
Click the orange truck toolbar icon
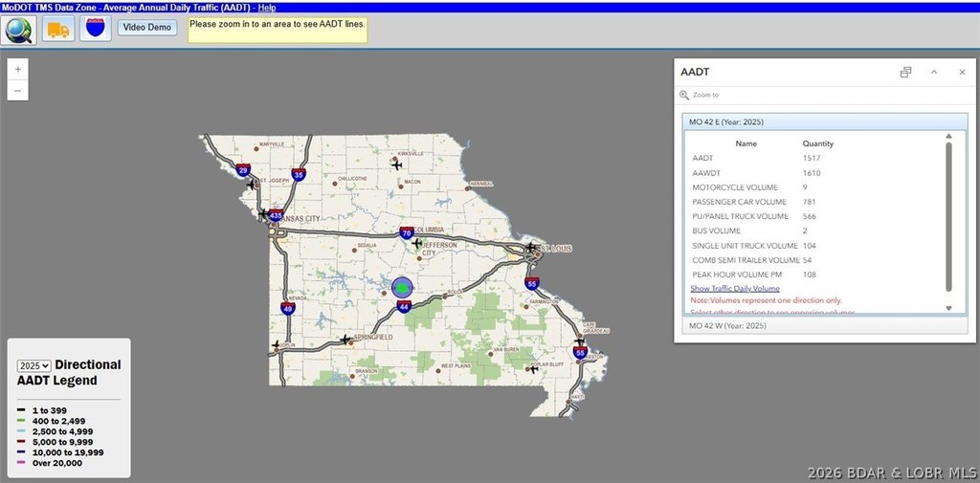[x=58, y=29]
